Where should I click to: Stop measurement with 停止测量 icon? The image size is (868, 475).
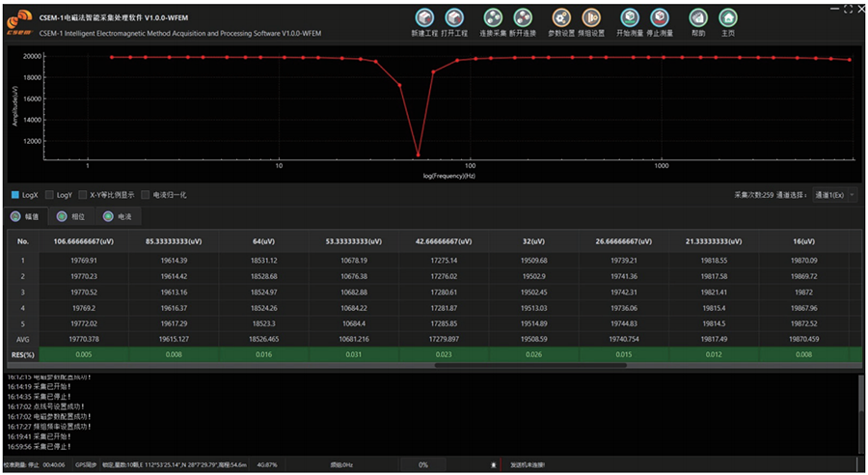point(660,17)
